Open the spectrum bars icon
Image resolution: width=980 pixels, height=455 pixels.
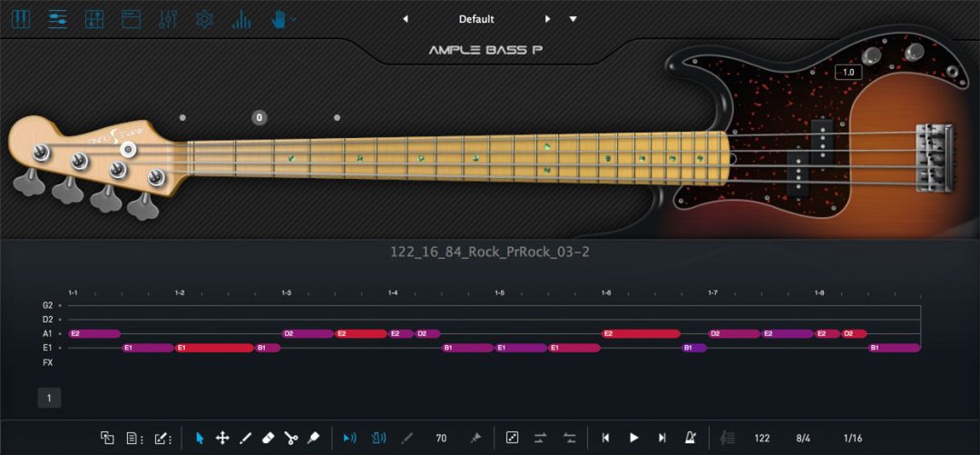coord(241,19)
